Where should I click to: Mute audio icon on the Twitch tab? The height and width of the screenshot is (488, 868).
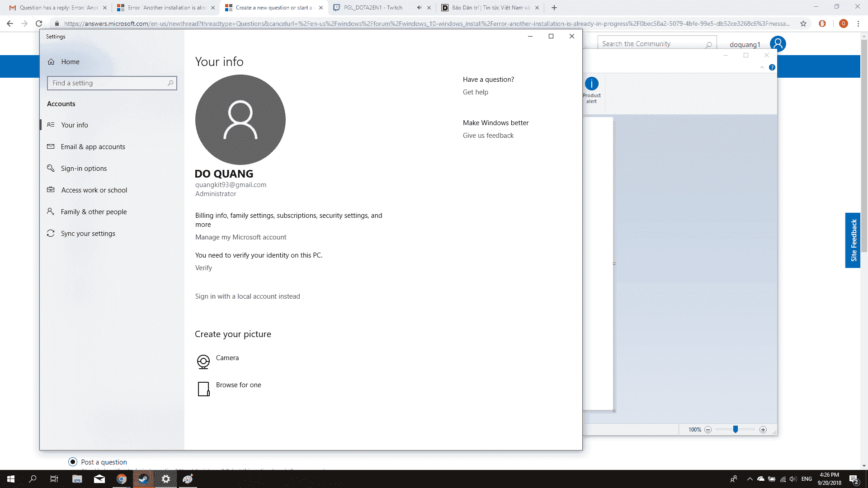coord(419,8)
